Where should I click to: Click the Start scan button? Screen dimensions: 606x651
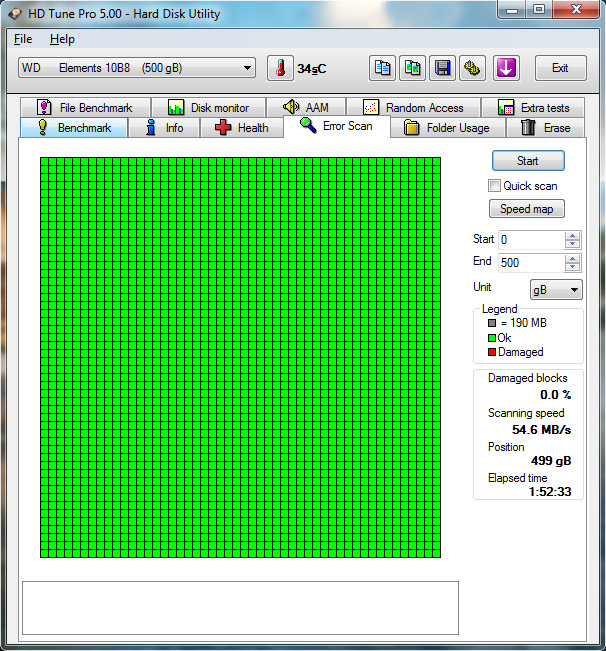(528, 161)
